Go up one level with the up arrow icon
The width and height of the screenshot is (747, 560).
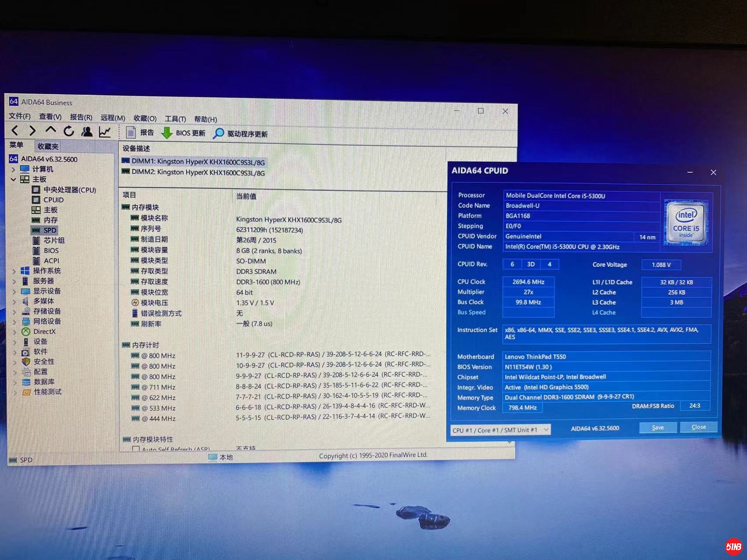coord(50,130)
